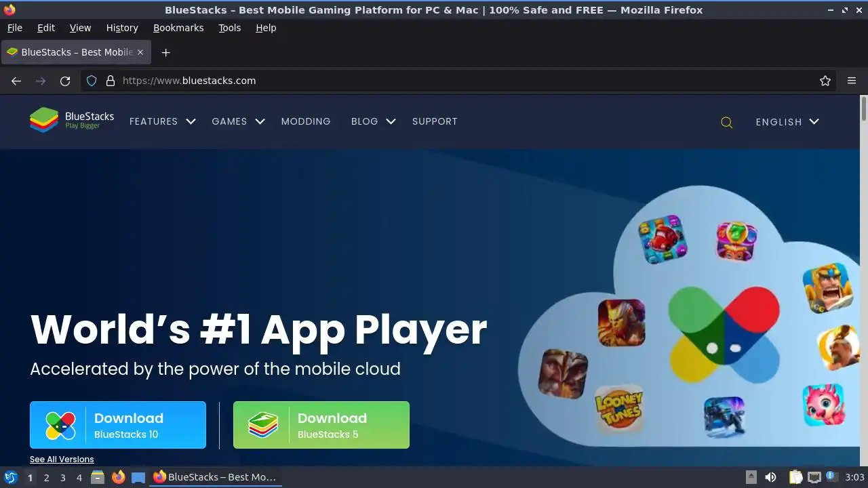Click the Looney Tunes game icon
The height and width of the screenshot is (488, 868).
[618, 409]
